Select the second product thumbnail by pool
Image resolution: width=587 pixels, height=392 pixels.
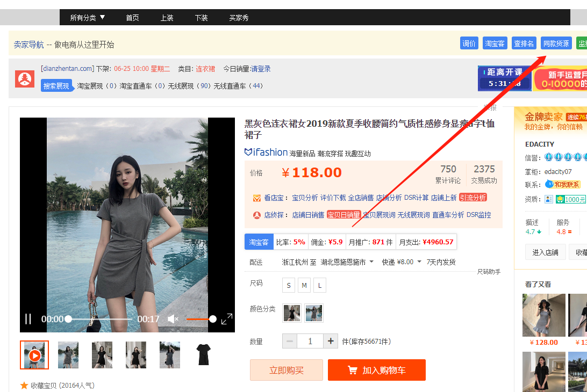pyautogui.click(x=68, y=355)
